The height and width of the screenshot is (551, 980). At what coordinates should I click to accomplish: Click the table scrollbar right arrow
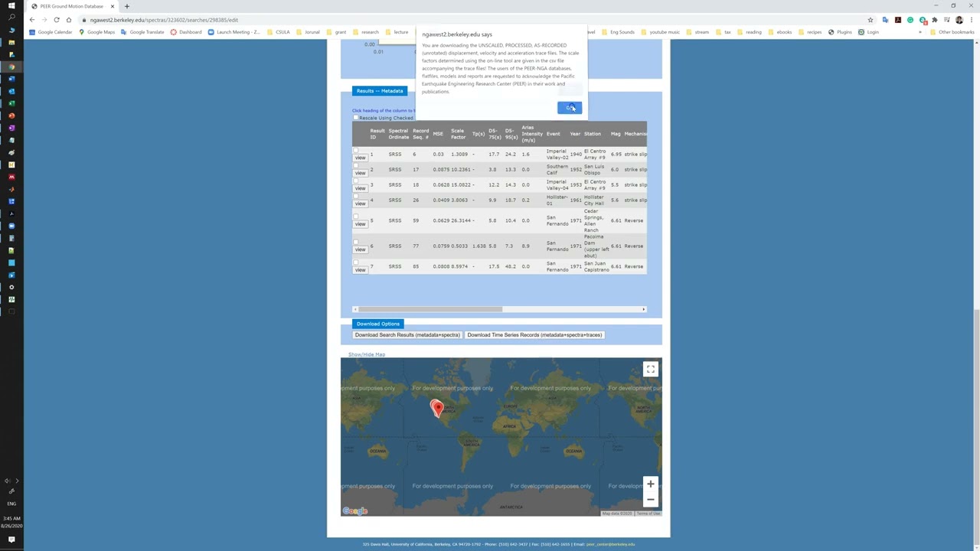[644, 309]
